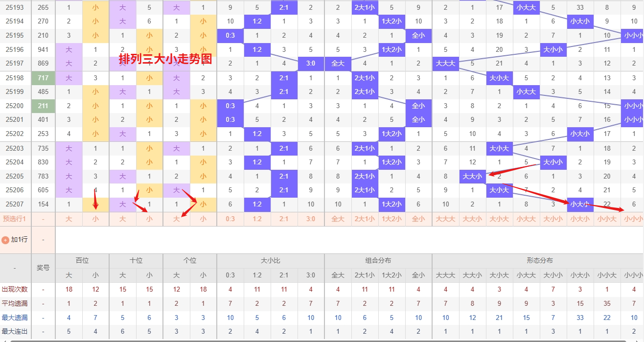644x342 pixels.
Task: Pick 全小 in the 预选行1 row
Action: tap(418, 219)
